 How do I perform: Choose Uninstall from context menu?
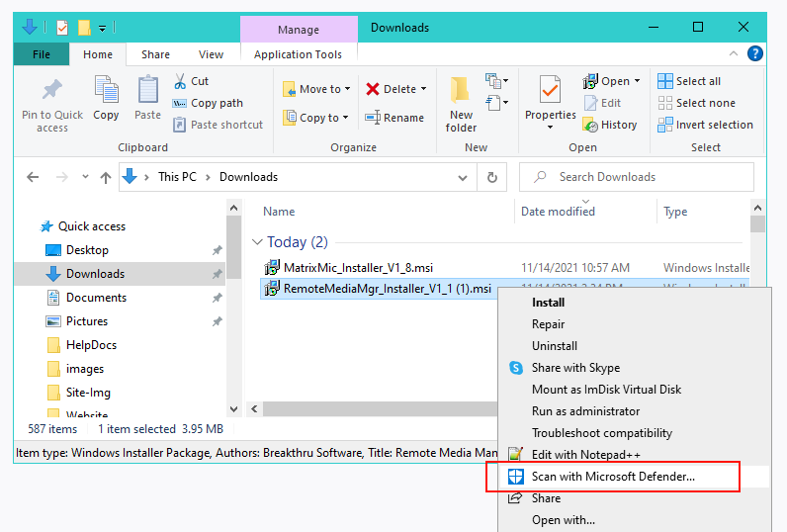point(554,346)
